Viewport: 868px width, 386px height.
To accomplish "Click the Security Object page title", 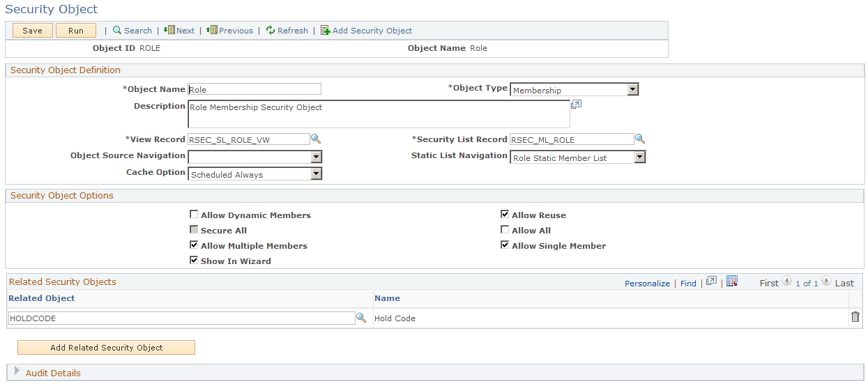I will pos(52,10).
